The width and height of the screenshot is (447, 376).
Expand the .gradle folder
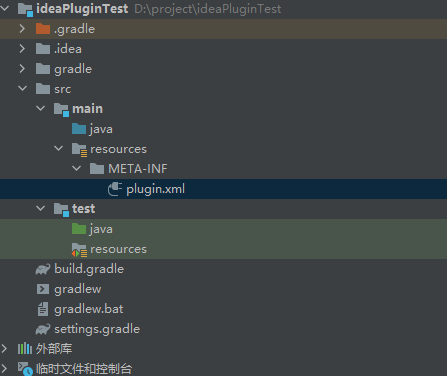(22, 29)
